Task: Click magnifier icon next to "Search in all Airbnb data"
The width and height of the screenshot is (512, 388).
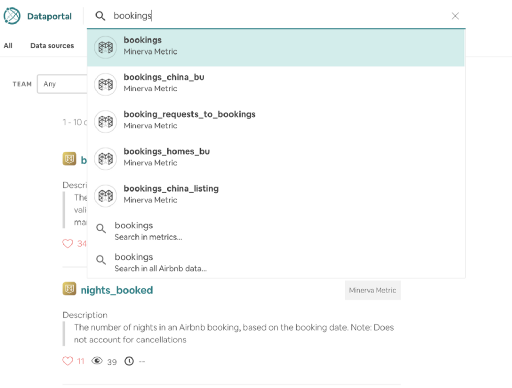Action: pyautogui.click(x=101, y=260)
